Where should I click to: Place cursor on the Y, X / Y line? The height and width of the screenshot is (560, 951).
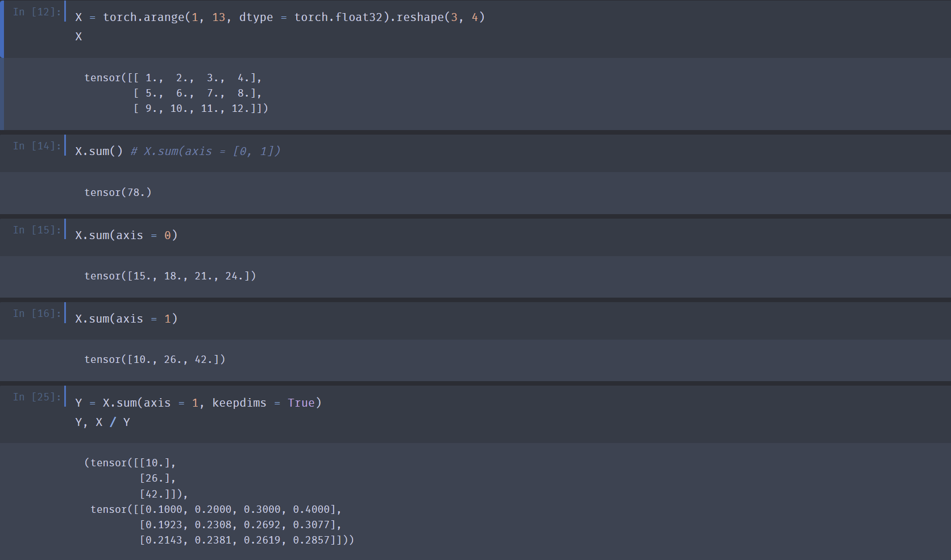click(x=103, y=423)
